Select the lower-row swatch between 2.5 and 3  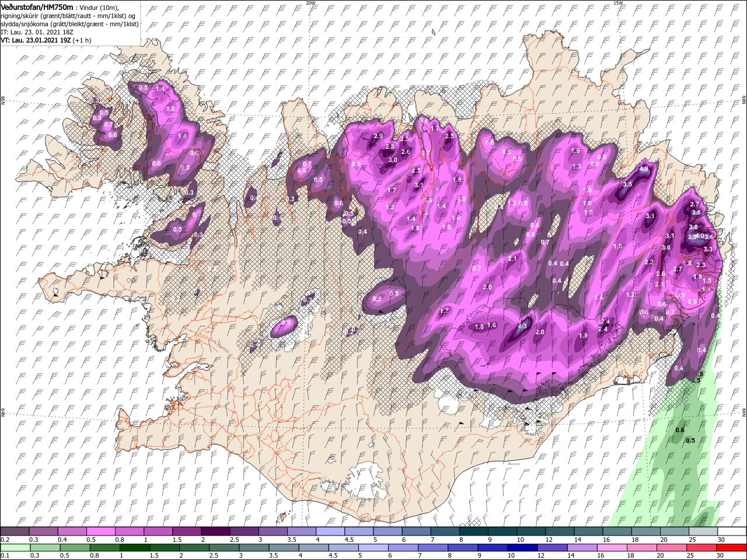tap(224, 548)
